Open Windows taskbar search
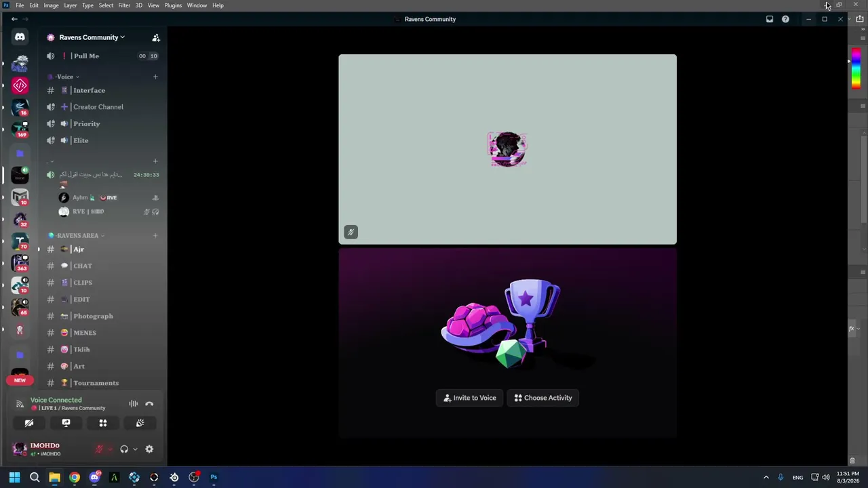868x488 pixels. [x=35, y=477]
